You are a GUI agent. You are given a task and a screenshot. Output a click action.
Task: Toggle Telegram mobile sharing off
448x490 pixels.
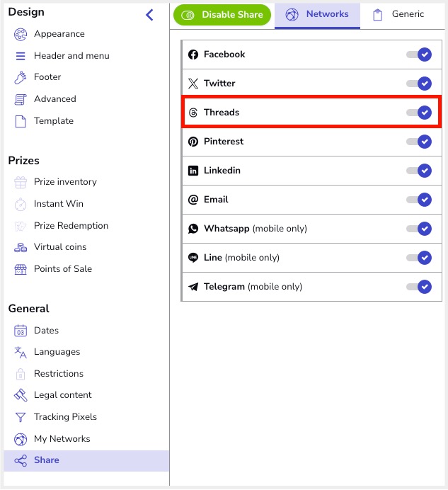click(x=419, y=287)
